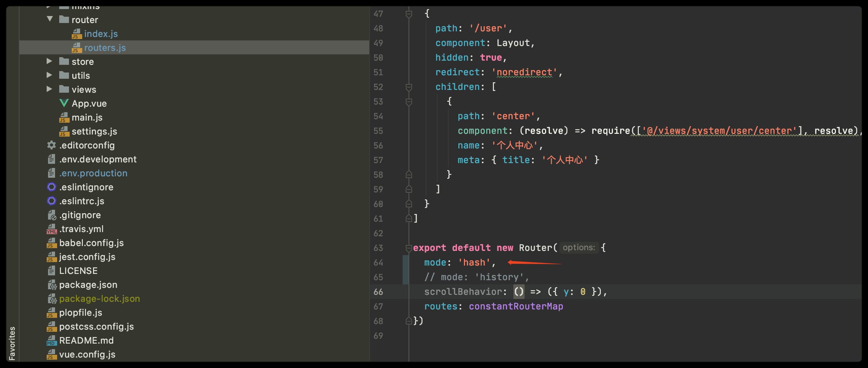Fold code block at line 47
Image resolution: width=868 pixels, height=368 pixels.
409,14
